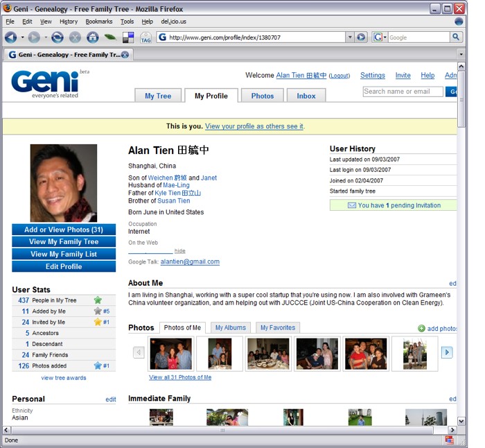Go to the Inbox tab
The width and height of the screenshot is (485, 448).
pos(306,96)
